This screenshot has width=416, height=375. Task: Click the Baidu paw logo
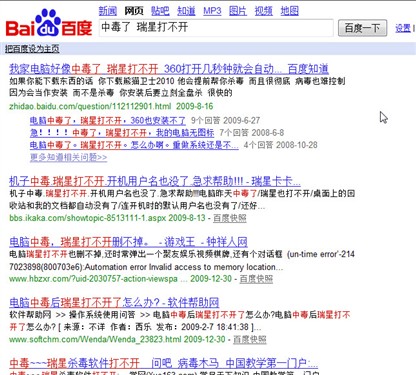tap(49, 23)
